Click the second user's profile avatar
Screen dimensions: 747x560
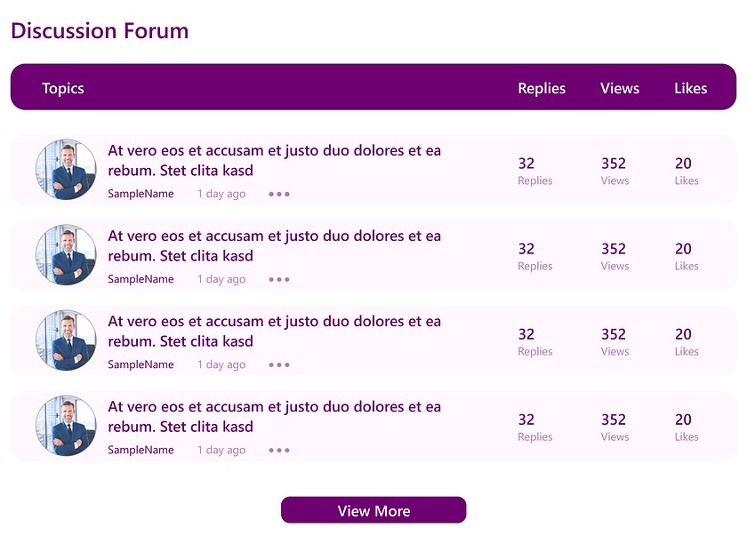(x=65, y=255)
